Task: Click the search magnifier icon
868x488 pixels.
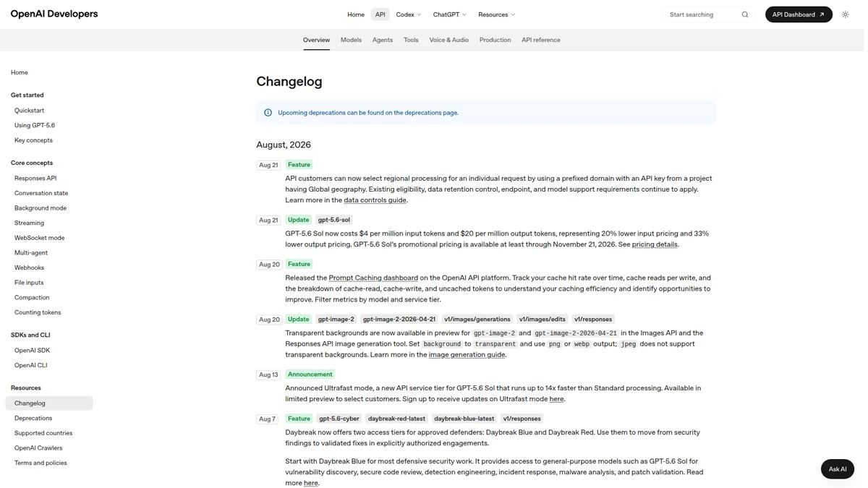Action: [x=745, y=14]
